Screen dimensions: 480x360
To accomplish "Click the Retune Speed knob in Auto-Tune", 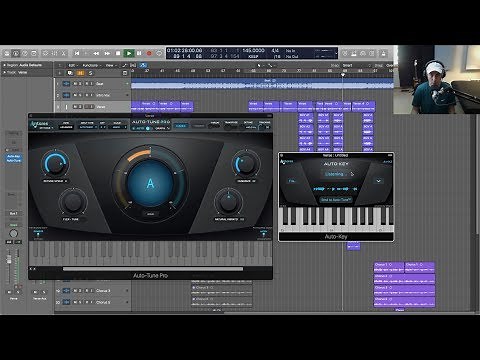I will [55, 164].
